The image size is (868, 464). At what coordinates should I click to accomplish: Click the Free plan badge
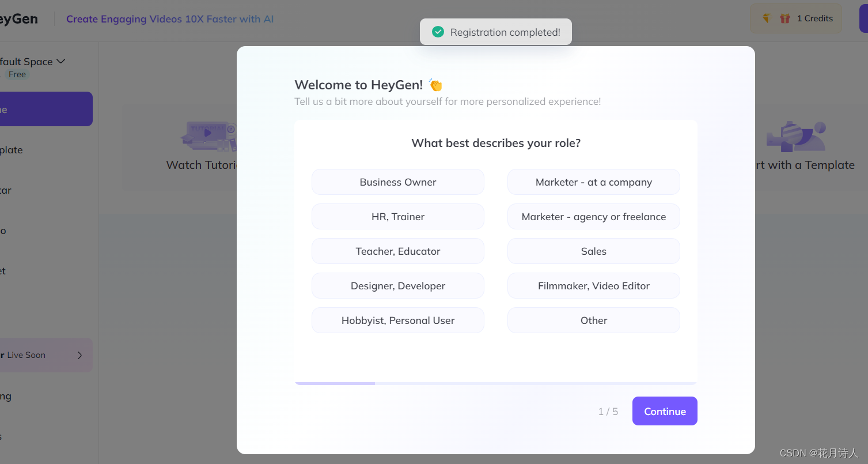17,74
